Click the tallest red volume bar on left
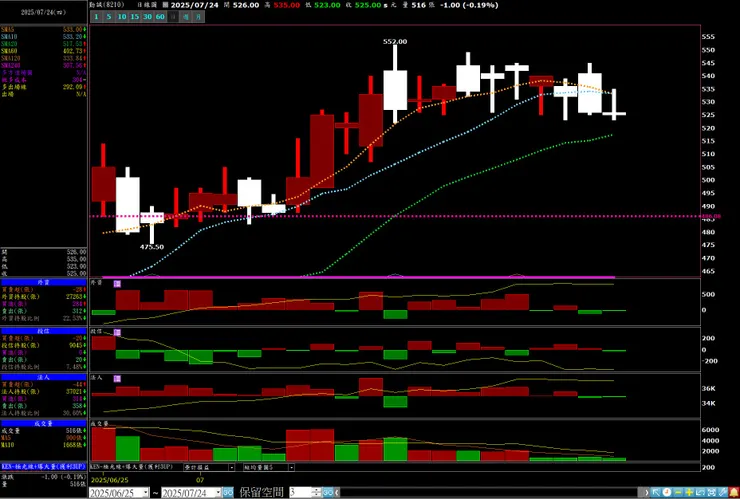 coord(103,444)
